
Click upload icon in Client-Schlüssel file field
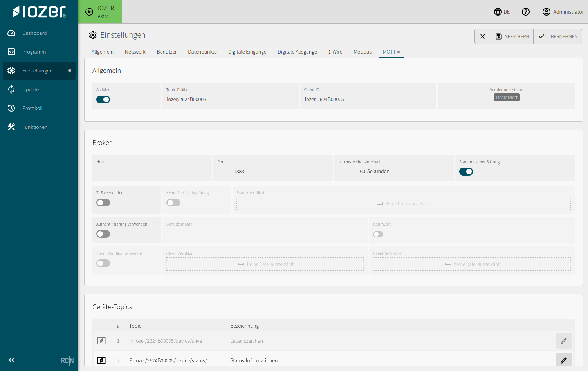tap(448, 264)
